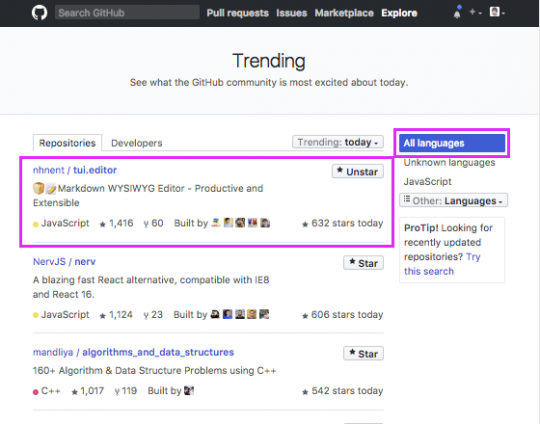
Task: Click JavaScript language label of tui.editor
Action: pos(65,223)
